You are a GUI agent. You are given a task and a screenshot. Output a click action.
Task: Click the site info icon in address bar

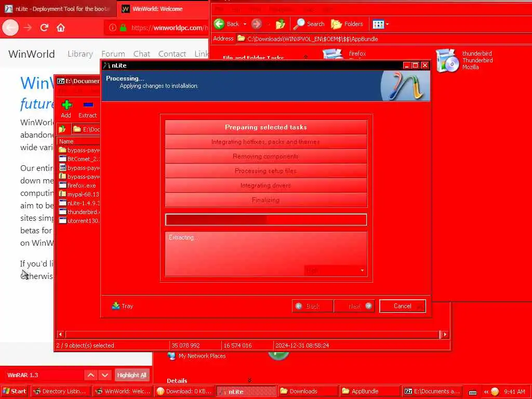[113, 28]
